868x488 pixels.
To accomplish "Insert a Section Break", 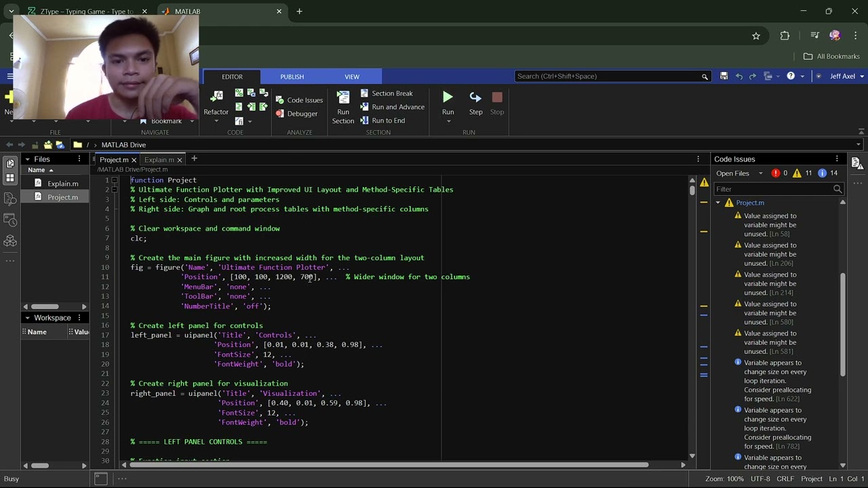I will pyautogui.click(x=387, y=94).
